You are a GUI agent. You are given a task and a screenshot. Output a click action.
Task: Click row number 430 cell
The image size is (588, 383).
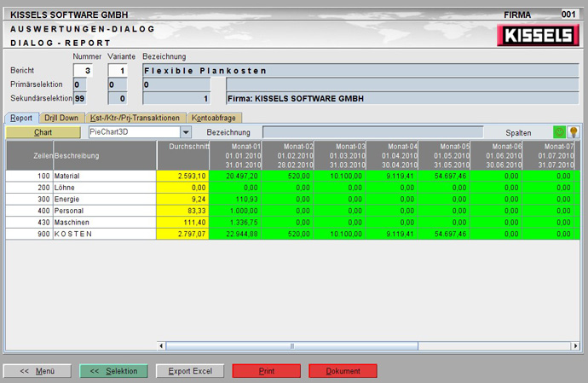[30, 223]
